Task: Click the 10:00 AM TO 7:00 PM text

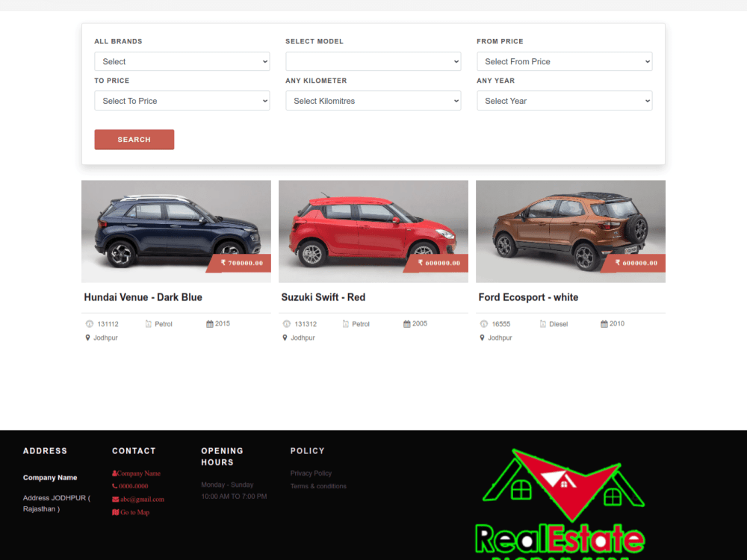Action: click(234, 497)
